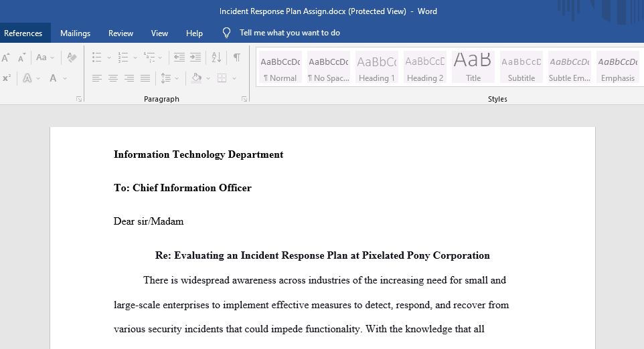Open the Mailings ribbon tab
644x349 pixels.
click(75, 33)
